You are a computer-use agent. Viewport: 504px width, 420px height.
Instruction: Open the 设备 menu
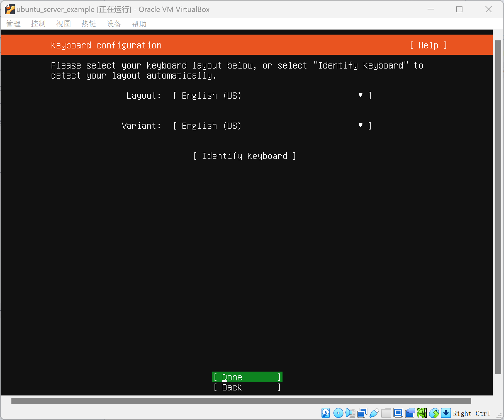click(114, 24)
